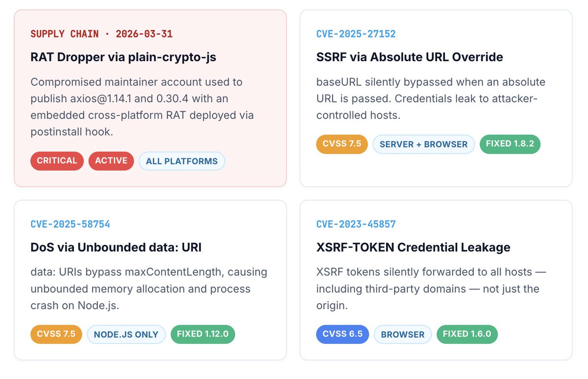The width and height of the screenshot is (588, 379).
Task: Open the CVE-2023-45857 identifier link
Action: [356, 224]
